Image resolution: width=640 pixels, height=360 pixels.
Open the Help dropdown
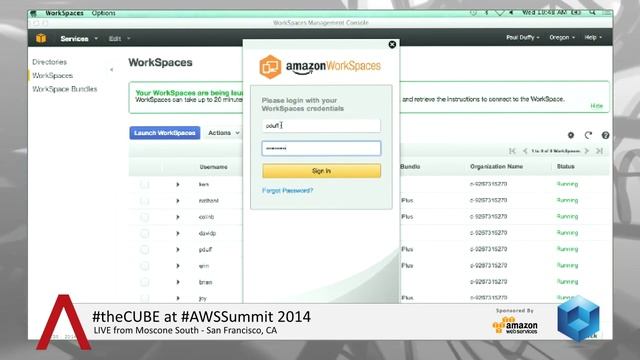[x=593, y=37]
